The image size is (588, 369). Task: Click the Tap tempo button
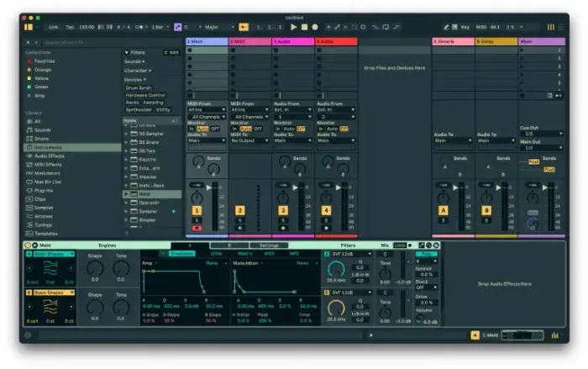pyautogui.click(x=70, y=27)
